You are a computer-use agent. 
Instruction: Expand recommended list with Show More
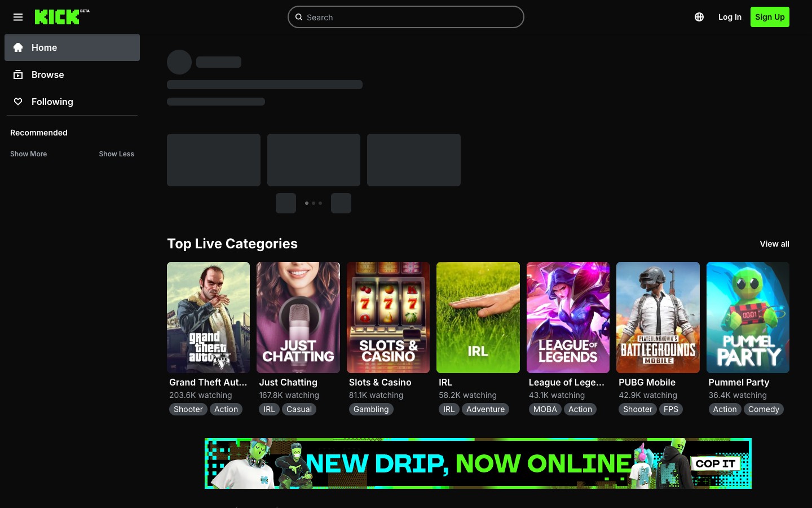28,154
